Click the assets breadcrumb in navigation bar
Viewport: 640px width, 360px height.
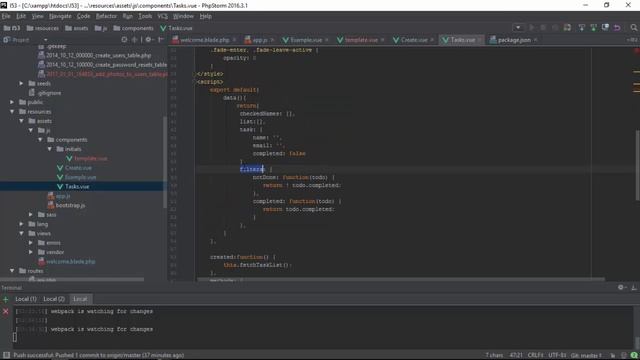coord(77,28)
